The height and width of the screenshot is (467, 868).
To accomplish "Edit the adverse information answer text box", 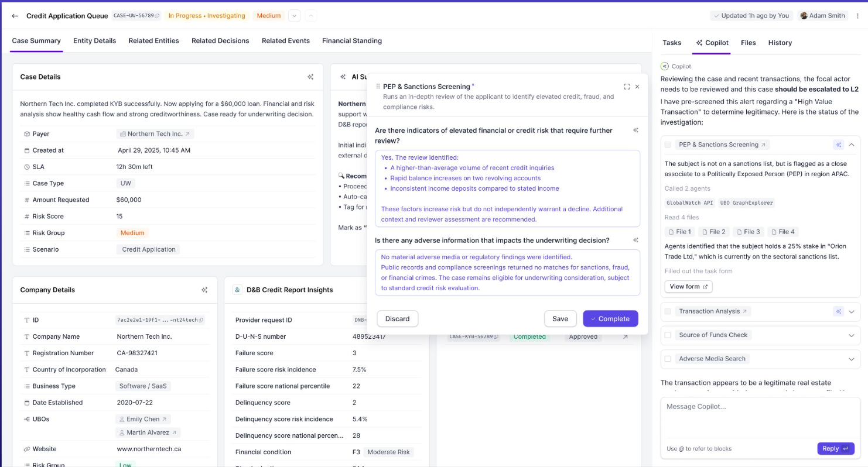I will point(507,273).
